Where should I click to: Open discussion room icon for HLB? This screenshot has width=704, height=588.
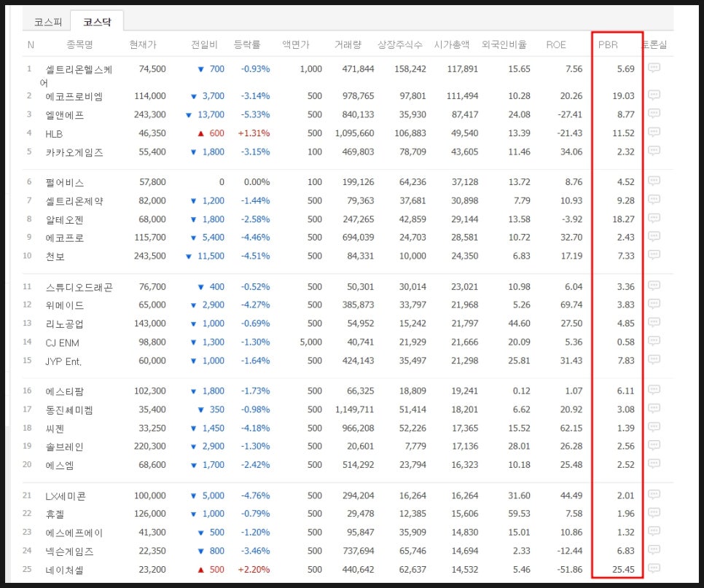click(x=654, y=133)
